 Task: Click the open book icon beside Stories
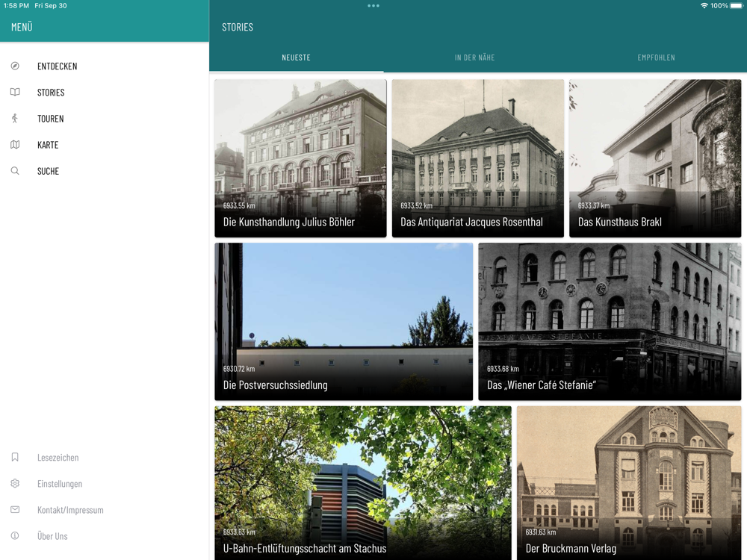15,93
